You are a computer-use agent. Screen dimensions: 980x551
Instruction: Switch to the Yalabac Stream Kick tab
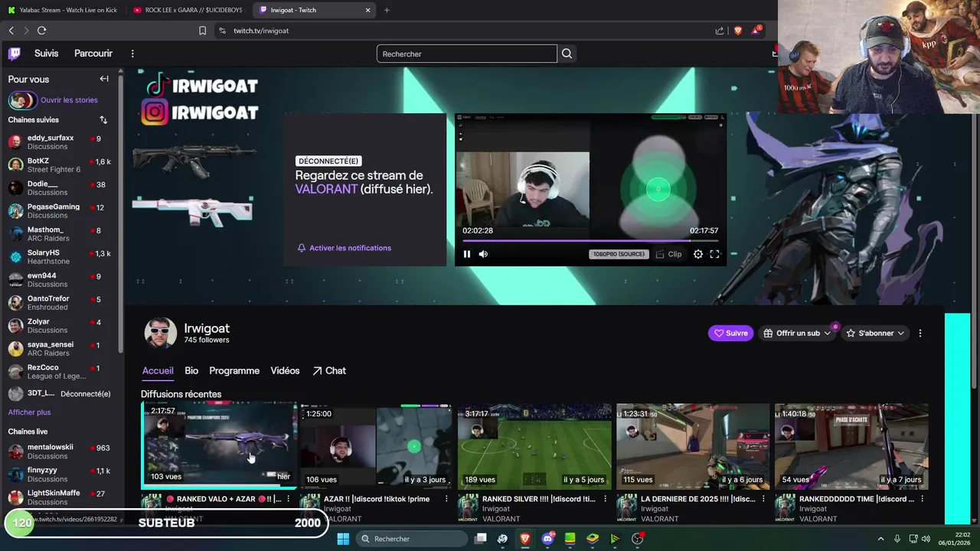[x=63, y=10]
